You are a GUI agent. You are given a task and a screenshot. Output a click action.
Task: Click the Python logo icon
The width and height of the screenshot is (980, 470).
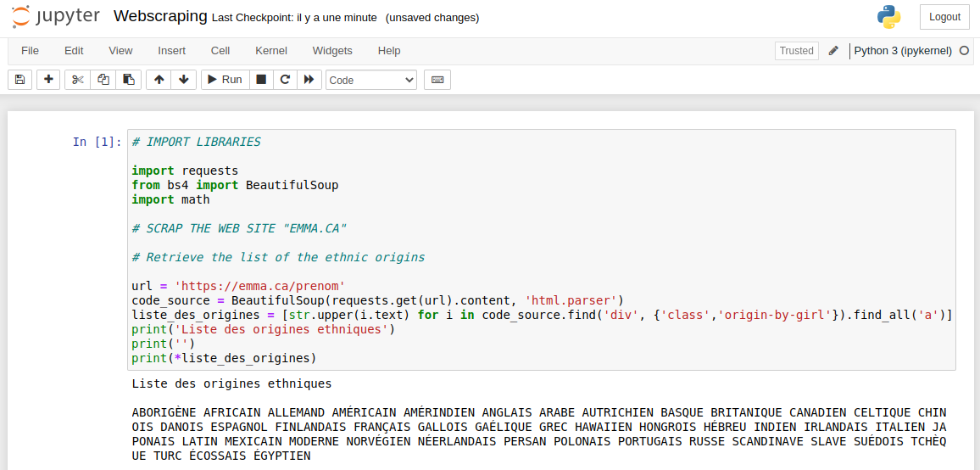pos(888,17)
